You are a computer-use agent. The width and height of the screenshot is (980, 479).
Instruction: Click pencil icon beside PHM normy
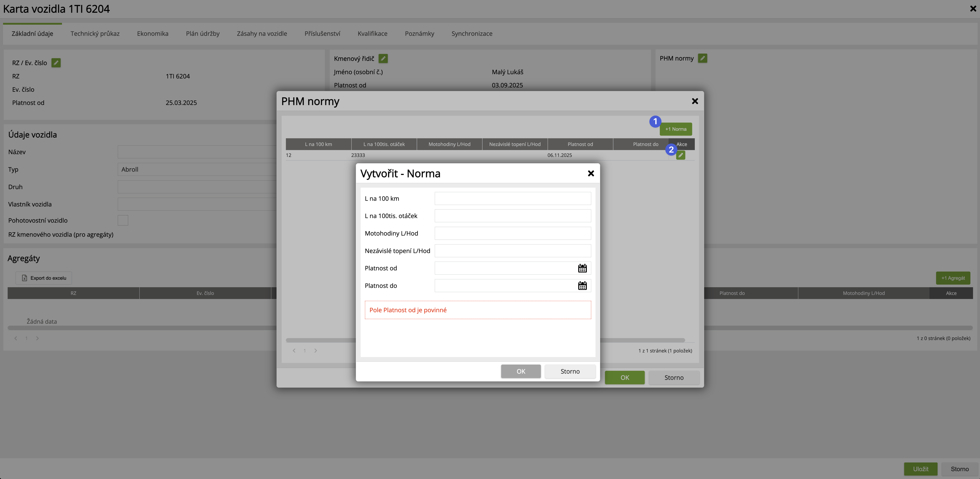[x=702, y=59]
